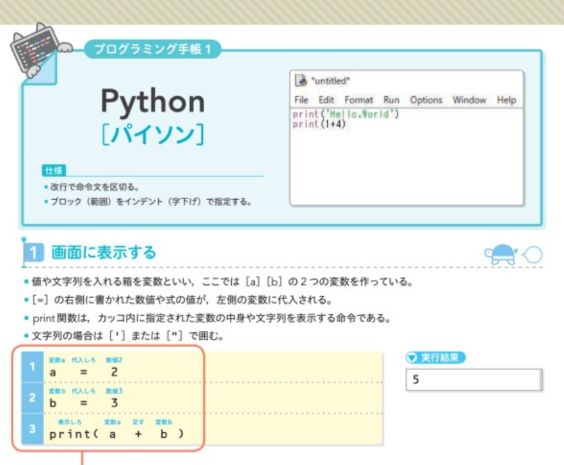Click the [=]の右側に書かれた数値 bullet

pos(178,300)
